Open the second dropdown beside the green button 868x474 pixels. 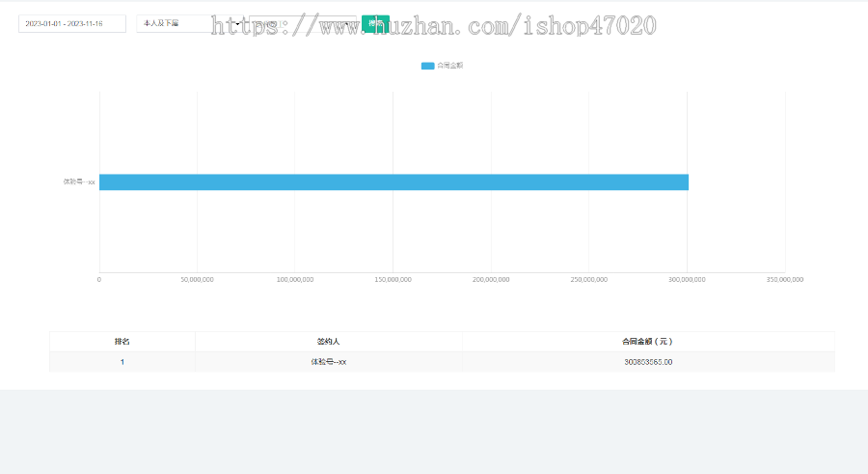[x=303, y=24]
